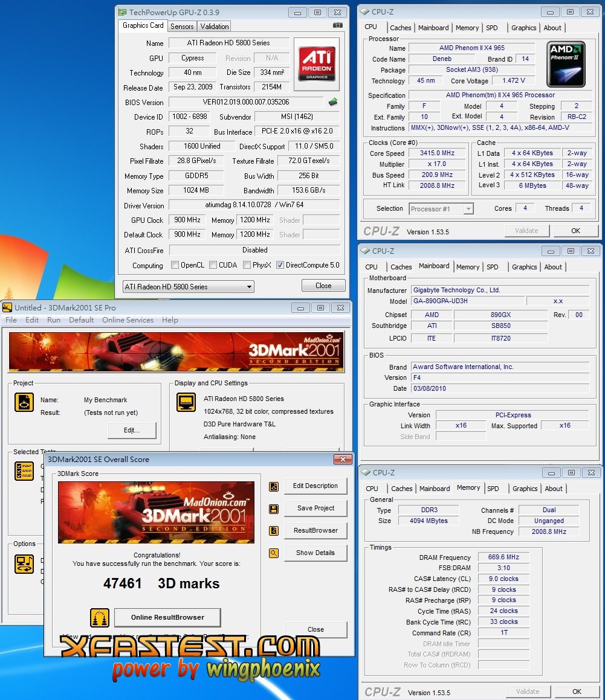
Task: Switch to the Sensors tab in GPU-Z
Action: (x=182, y=27)
